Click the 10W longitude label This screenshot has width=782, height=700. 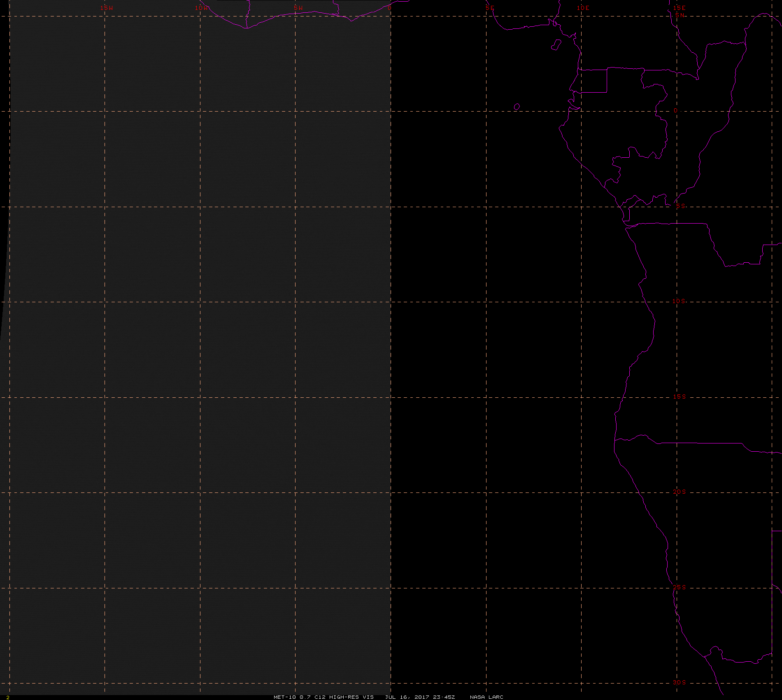tap(201, 8)
